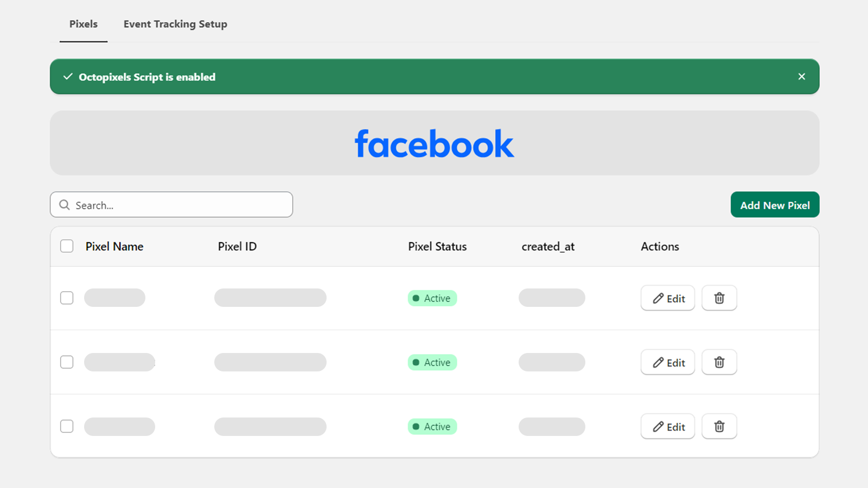The width and height of the screenshot is (868, 488).
Task: Edit the third row pixel
Action: coord(668,427)
